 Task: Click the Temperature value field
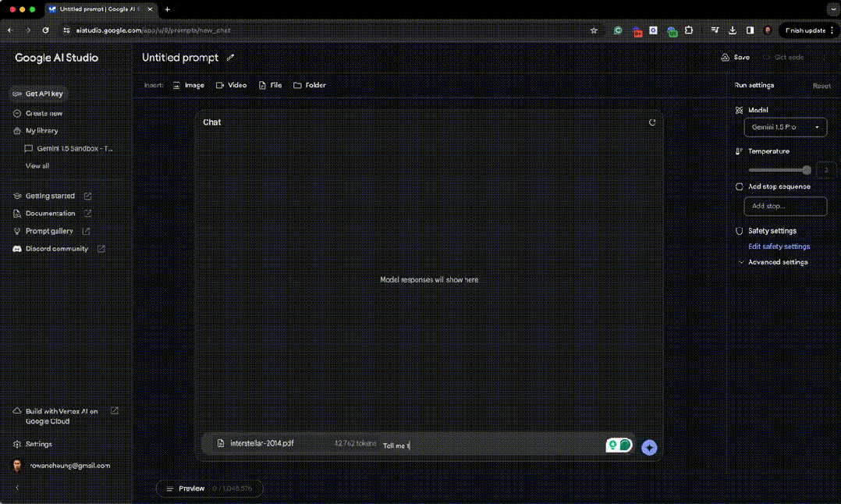(x=825, y=170)
